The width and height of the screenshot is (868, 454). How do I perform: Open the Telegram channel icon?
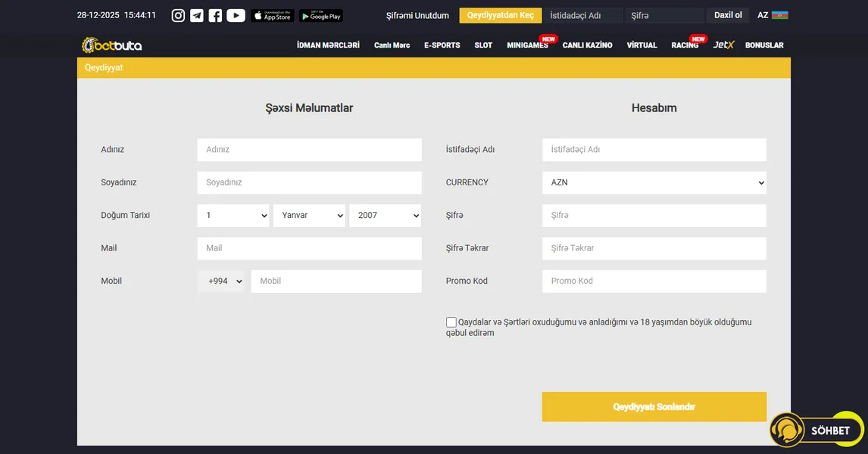(x=197, y=15)
